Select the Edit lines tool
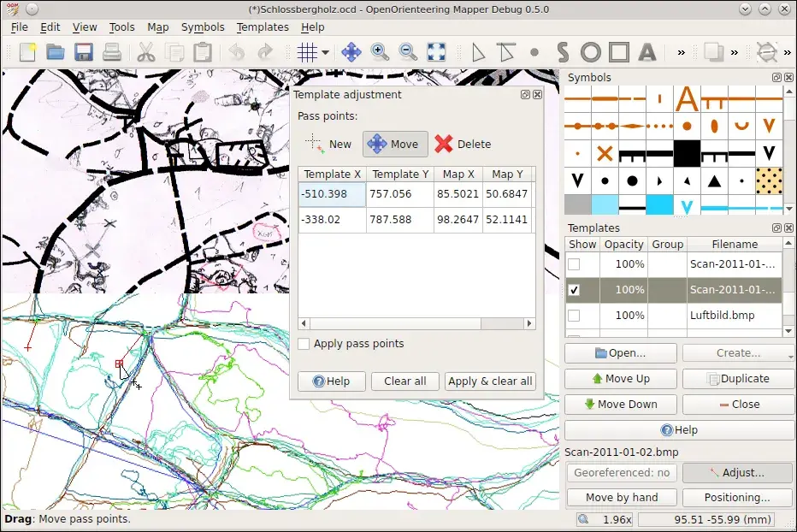 [506, 52]
